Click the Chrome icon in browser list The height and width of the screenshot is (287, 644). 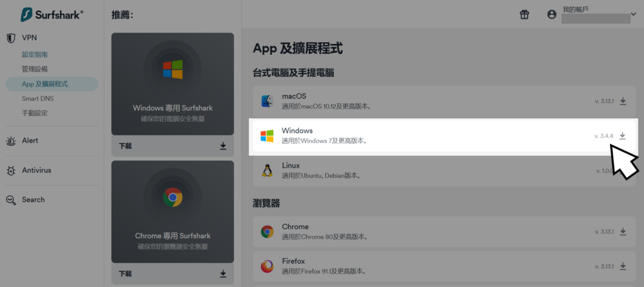coord(267,232)
